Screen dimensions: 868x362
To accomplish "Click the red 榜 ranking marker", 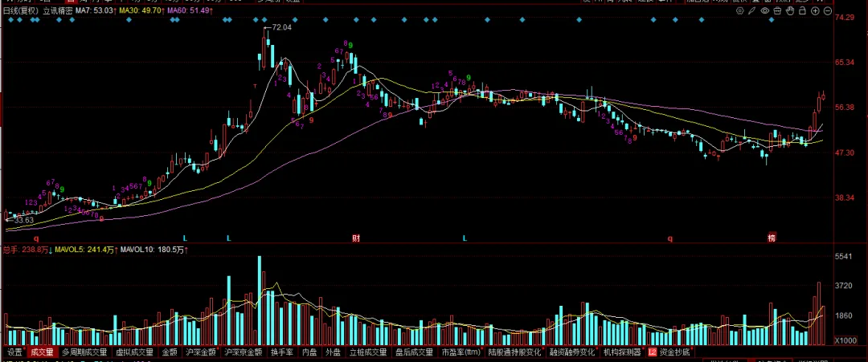I will coord(771,238).
